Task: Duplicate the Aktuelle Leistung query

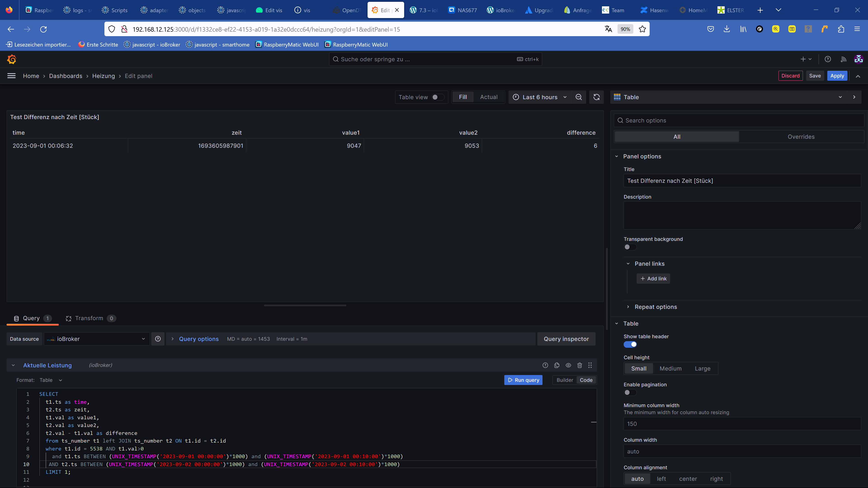Action: pos(557,365)
